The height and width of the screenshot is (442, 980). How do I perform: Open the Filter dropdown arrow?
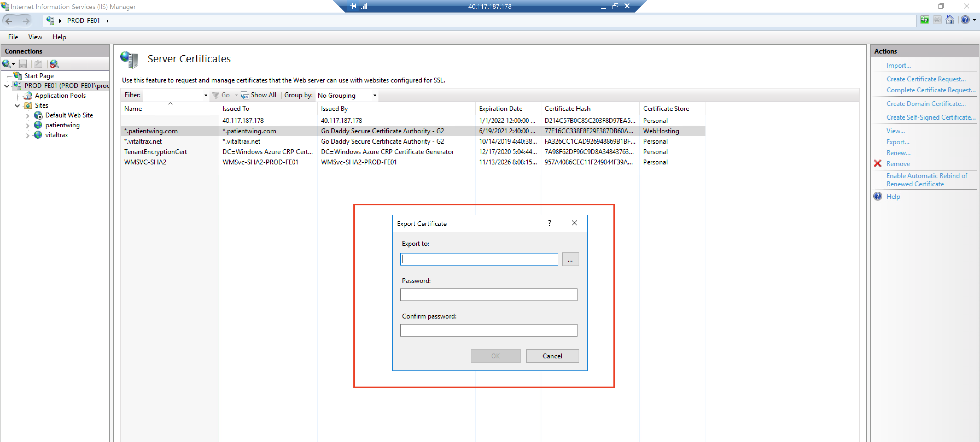pos(206,95)
